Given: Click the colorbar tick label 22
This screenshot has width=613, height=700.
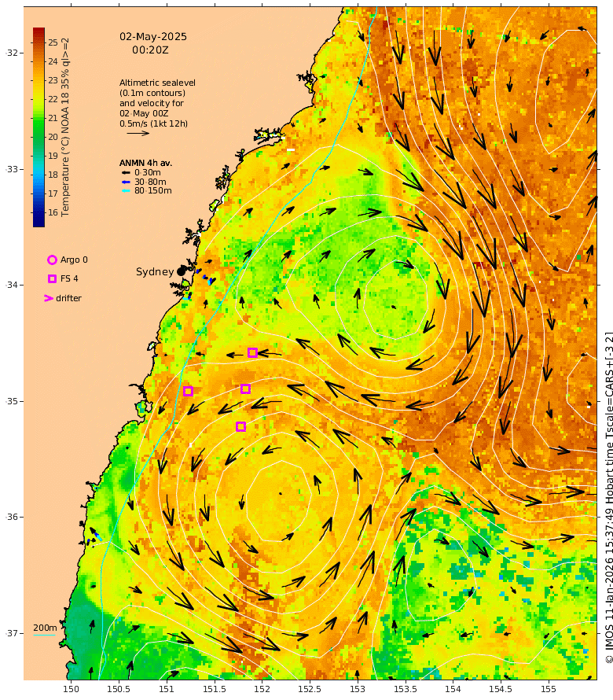Looking at the screenshot, I should coord(53,99).
